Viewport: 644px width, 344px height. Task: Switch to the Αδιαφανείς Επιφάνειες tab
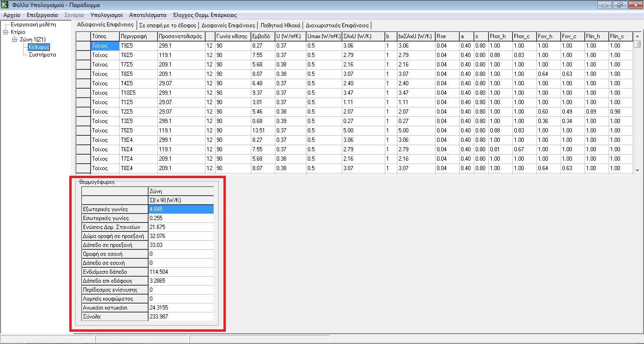click(x=105, y=25)
